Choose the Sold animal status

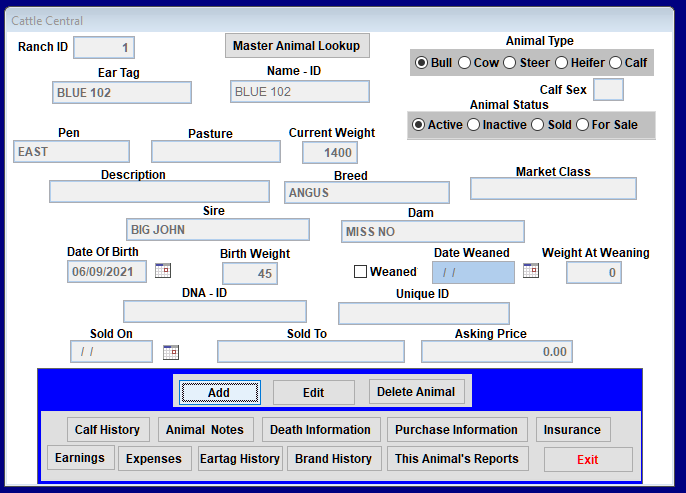(x=537, y=125)
